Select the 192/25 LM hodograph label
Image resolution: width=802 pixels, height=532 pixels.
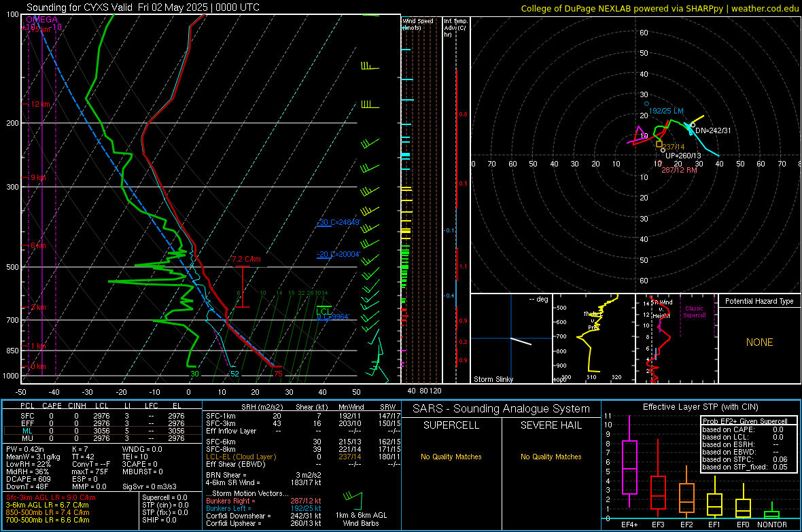(666, 111)
